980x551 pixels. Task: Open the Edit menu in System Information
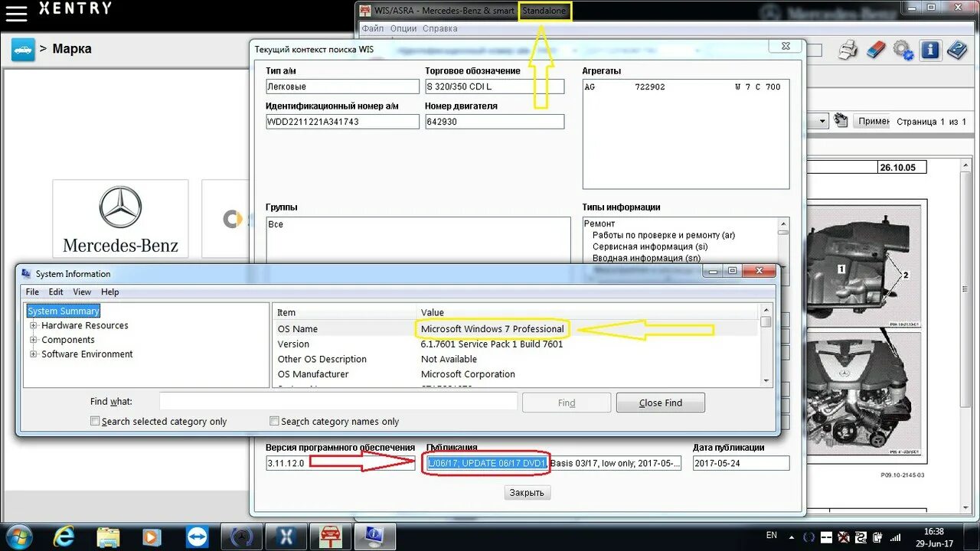56,292
